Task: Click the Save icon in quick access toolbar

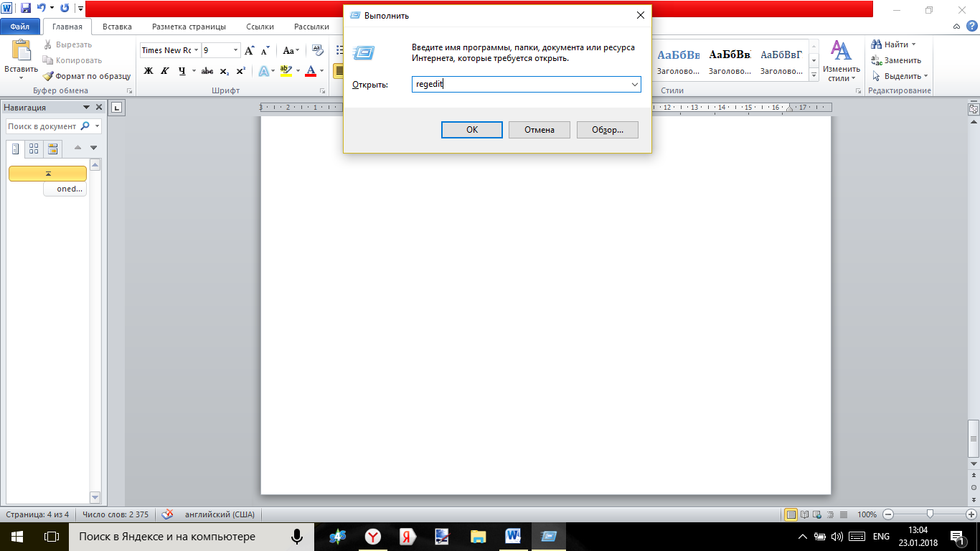Action: (x=26, y=8)
